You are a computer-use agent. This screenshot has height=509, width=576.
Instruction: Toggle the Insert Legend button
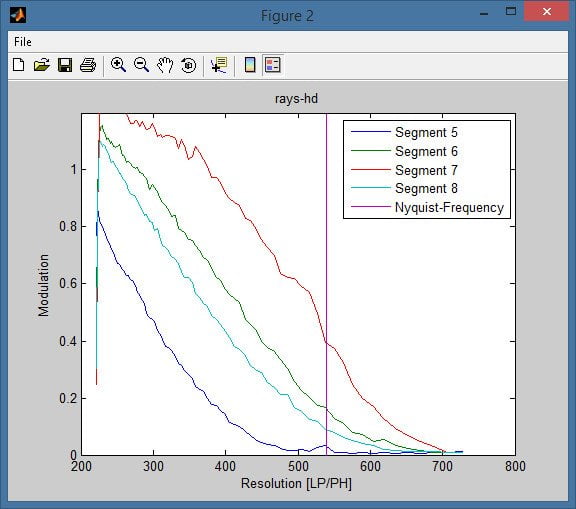click(273, 65)
